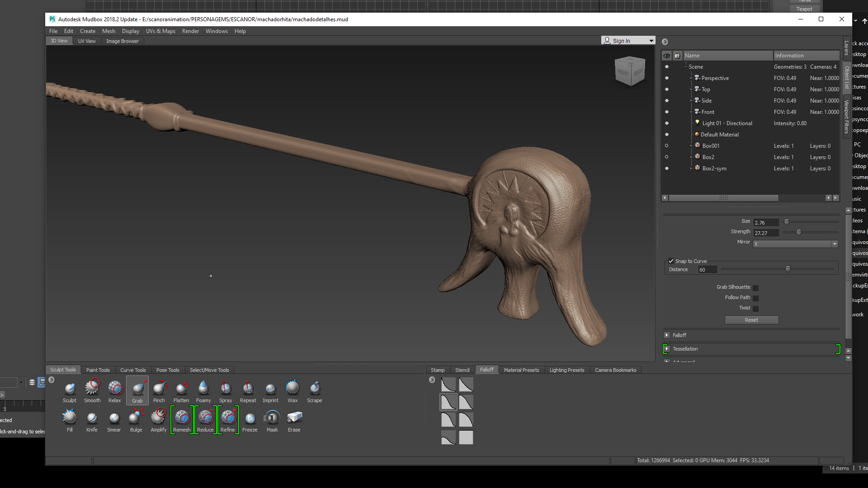The image size is (868, 488).
Task: Switch to the Stencil tab
Action: [x=462, y=370]
